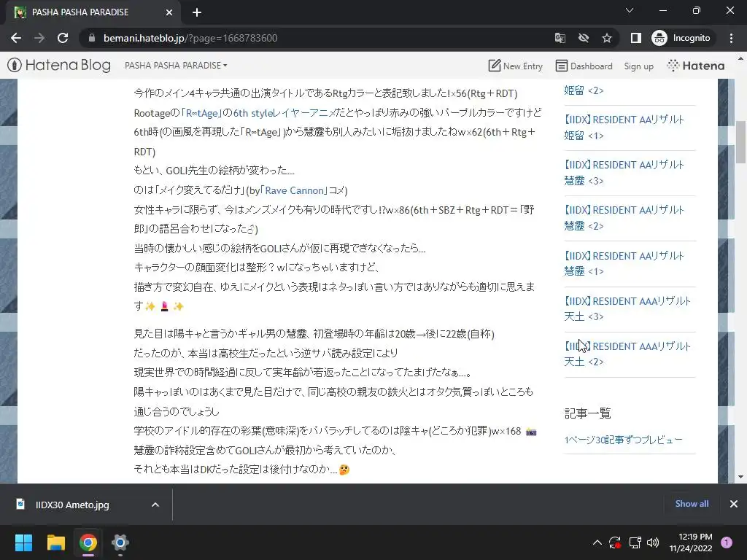Open the R≈tAge song link
Screen dimensions: 747x560
click(201, 113)
